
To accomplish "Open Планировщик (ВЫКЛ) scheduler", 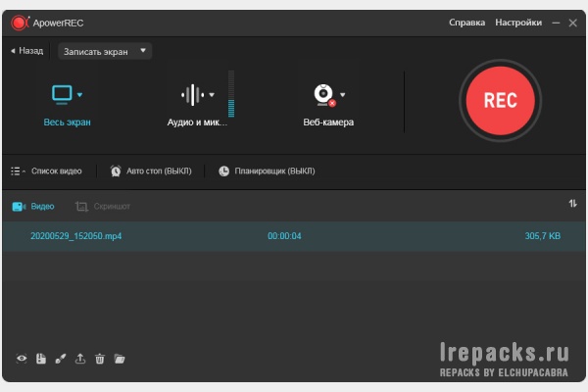I will (274, 171).
